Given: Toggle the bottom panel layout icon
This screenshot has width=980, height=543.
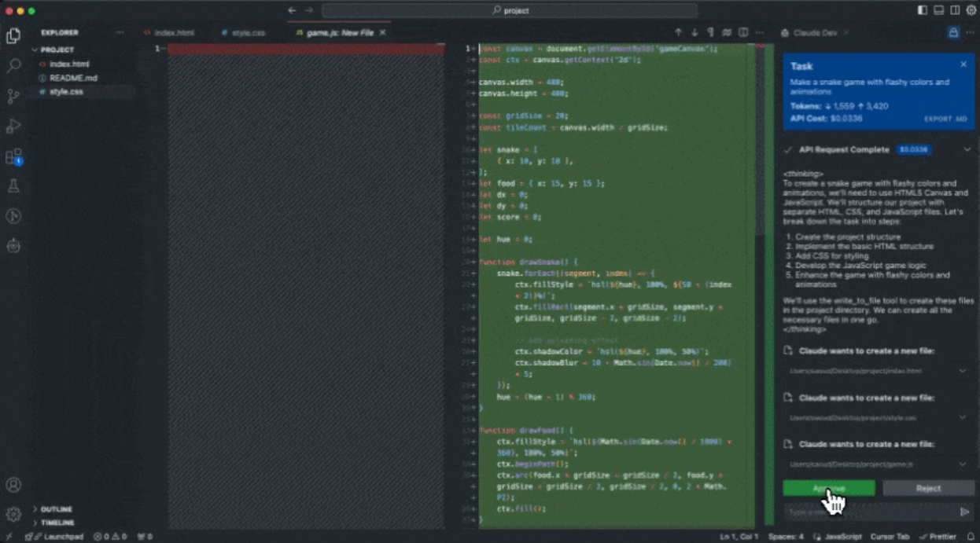Looking at the screenshot, I should click(938, 10).
